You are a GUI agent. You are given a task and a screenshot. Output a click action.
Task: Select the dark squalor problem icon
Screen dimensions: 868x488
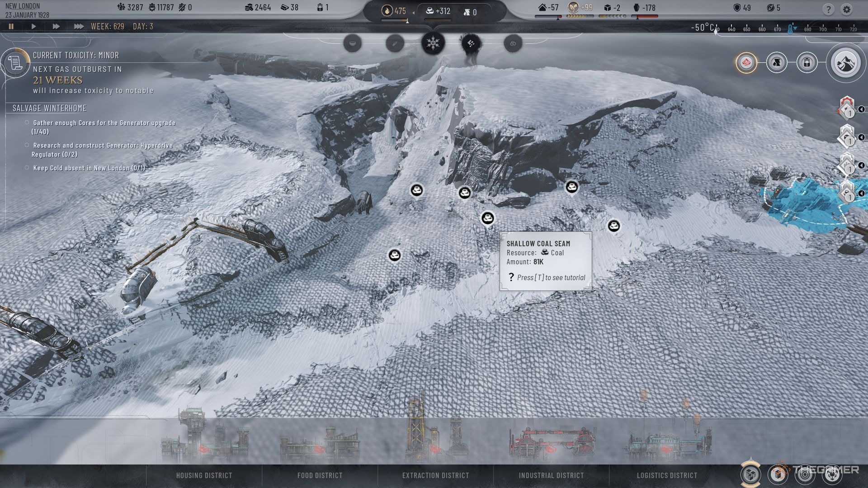(x=471, y=43)
